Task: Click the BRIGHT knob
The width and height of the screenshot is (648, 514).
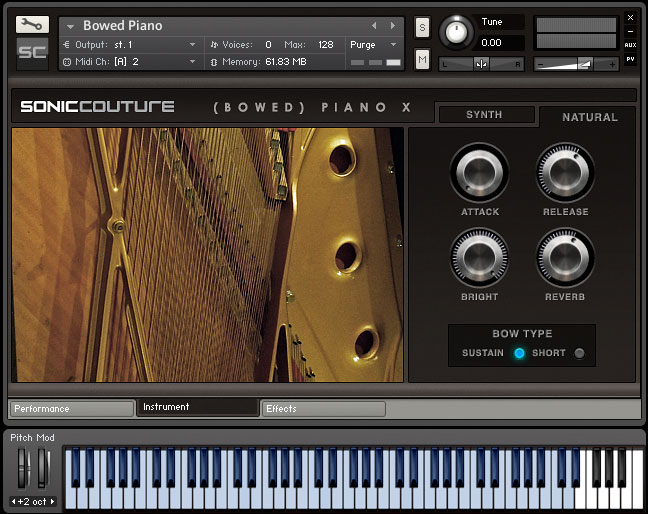Action: 479,258
